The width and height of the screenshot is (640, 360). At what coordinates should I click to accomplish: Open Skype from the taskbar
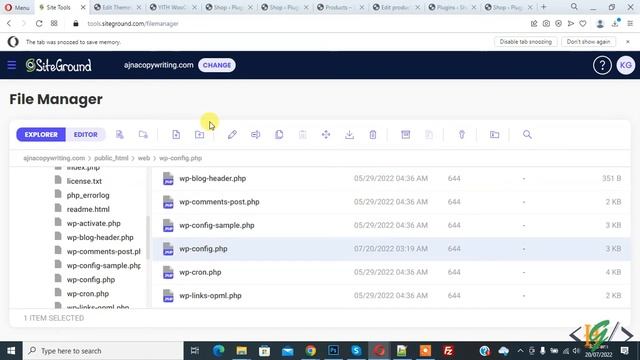[356, 351]
